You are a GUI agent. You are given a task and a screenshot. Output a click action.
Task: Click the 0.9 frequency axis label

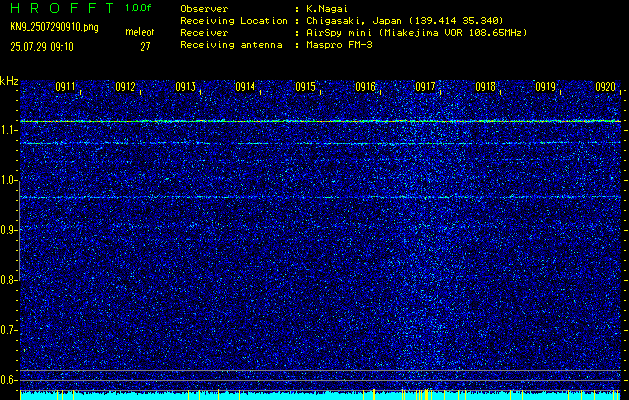click(x=7, y=230)
